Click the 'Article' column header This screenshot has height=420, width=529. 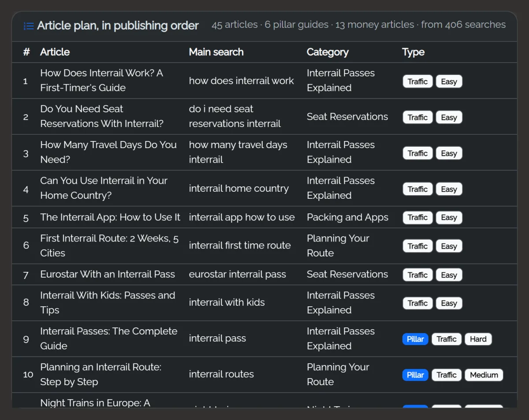(55, 52)
